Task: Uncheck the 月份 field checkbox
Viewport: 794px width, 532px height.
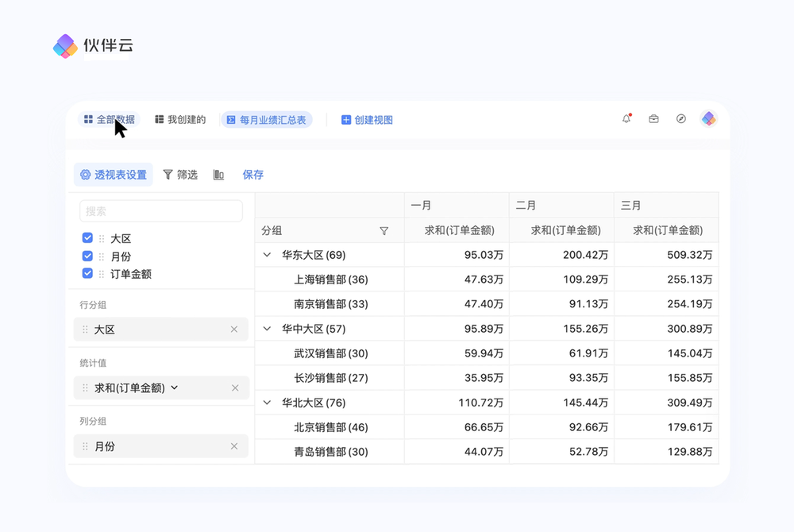Action: (87, 256)
